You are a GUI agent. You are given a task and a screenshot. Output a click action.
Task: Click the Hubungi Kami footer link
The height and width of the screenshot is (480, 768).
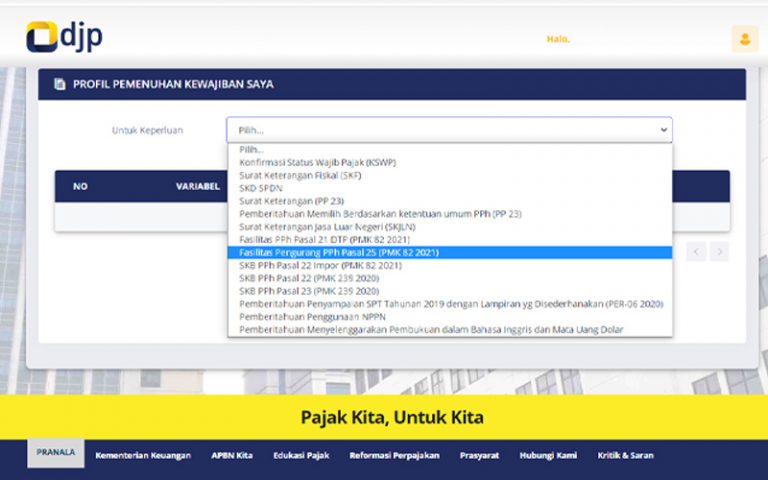[548, 455]
